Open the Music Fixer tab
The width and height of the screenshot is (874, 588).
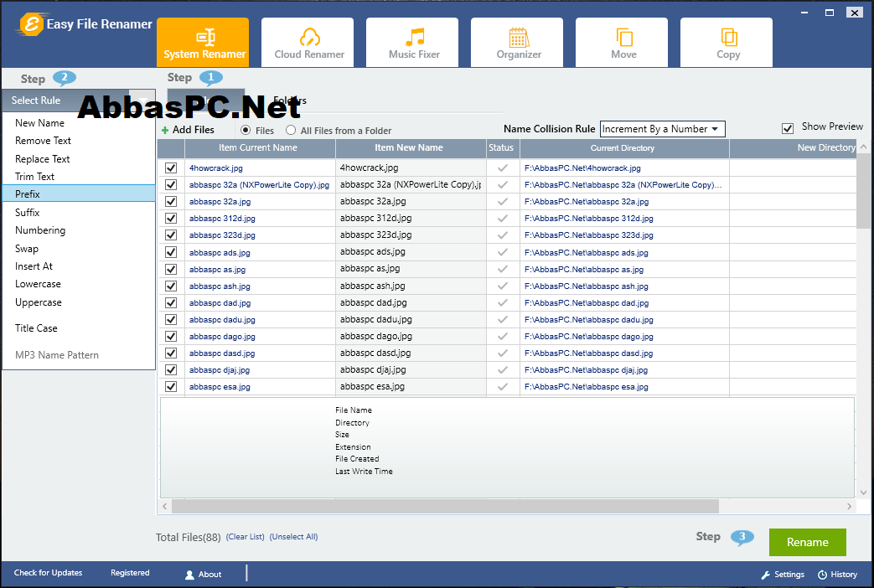point(412,43)
